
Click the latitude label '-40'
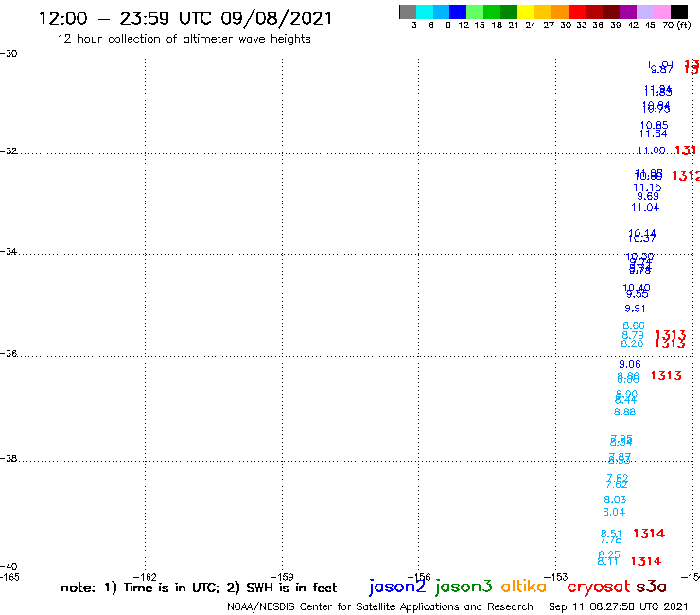coord(9,567)
